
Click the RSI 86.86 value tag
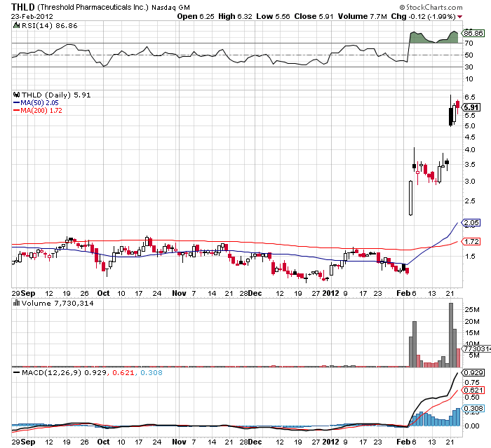tap(473, 33)
